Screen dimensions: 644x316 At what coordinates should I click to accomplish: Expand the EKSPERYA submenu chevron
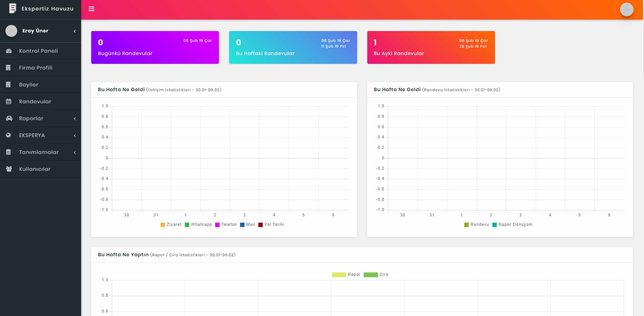(75, 136)
